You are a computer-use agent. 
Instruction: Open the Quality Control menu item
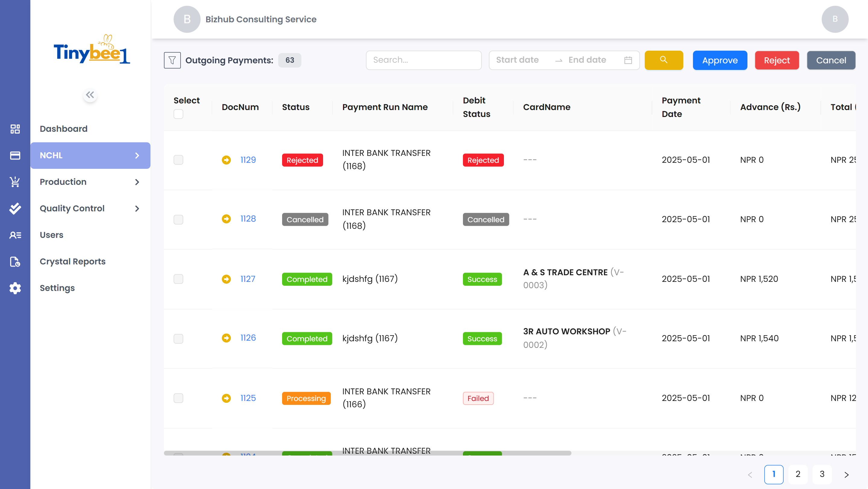coord(90,209)
